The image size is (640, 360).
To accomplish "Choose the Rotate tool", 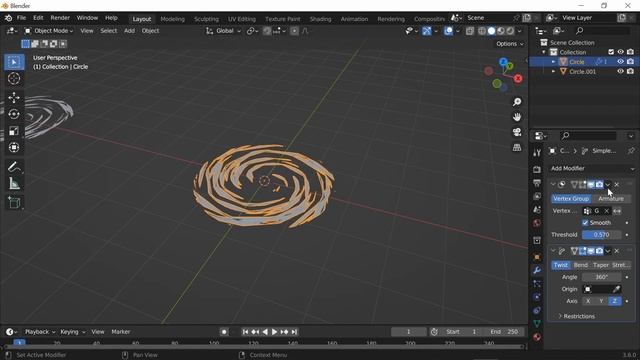I will 14,114.
